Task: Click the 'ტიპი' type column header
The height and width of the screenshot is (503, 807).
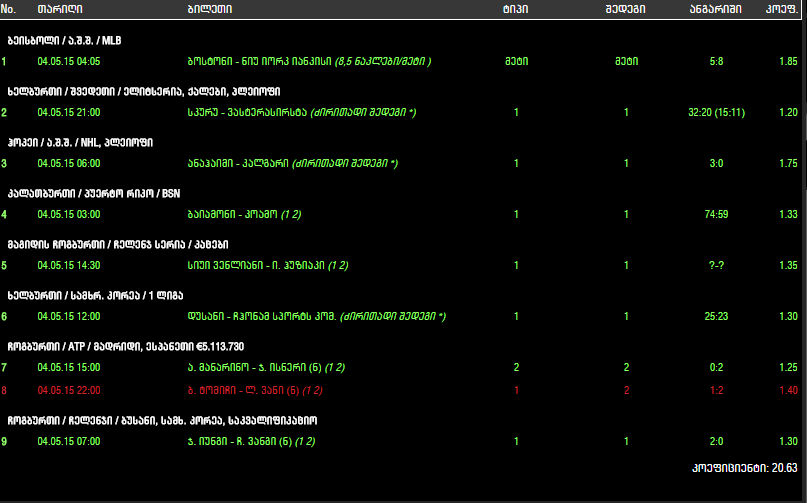Action: click(x=516, y=9)
